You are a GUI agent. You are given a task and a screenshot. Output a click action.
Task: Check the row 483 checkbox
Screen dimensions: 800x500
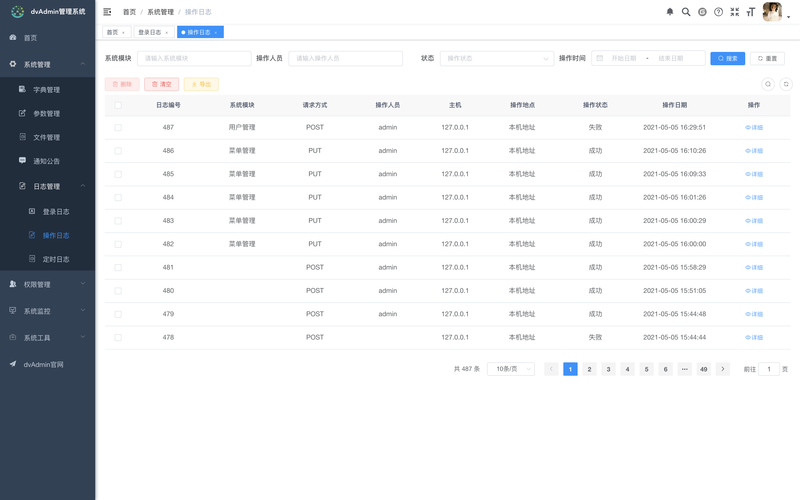point(118,221)
